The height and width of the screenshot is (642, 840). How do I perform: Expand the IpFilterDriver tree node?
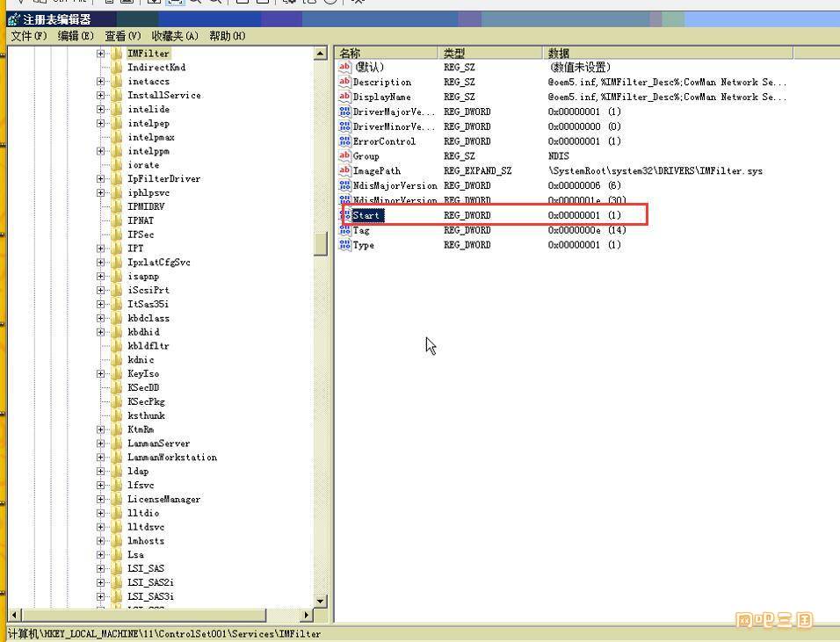[x=100, y=178]
